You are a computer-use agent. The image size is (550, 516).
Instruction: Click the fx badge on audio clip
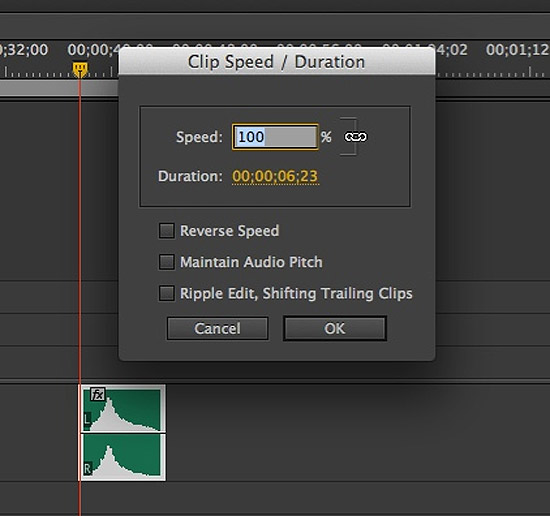pos(97,394)
